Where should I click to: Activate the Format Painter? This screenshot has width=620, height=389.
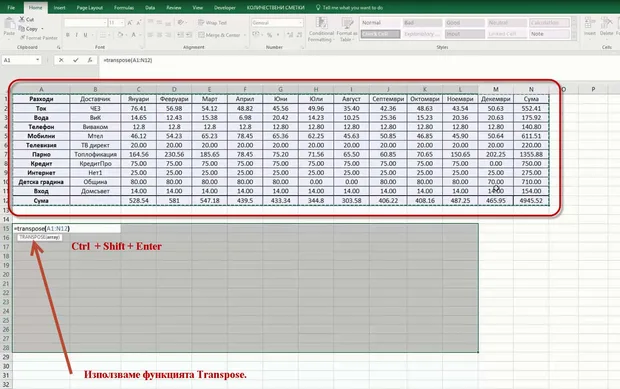[38, 38]
